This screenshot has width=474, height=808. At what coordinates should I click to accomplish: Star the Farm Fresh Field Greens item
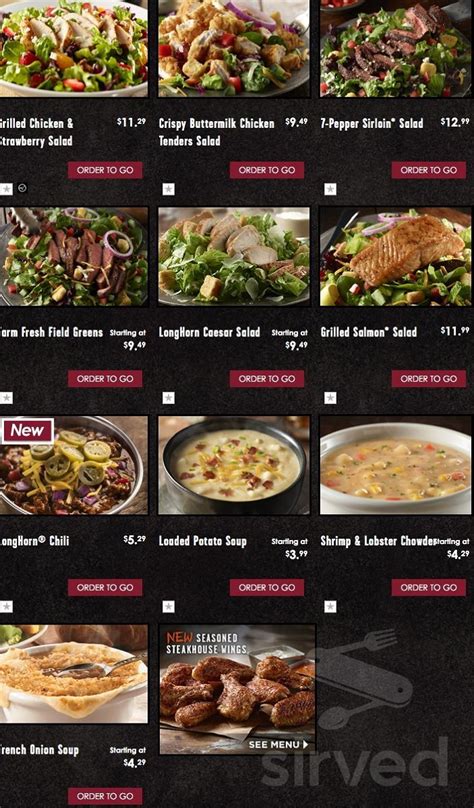coord(6,398)
